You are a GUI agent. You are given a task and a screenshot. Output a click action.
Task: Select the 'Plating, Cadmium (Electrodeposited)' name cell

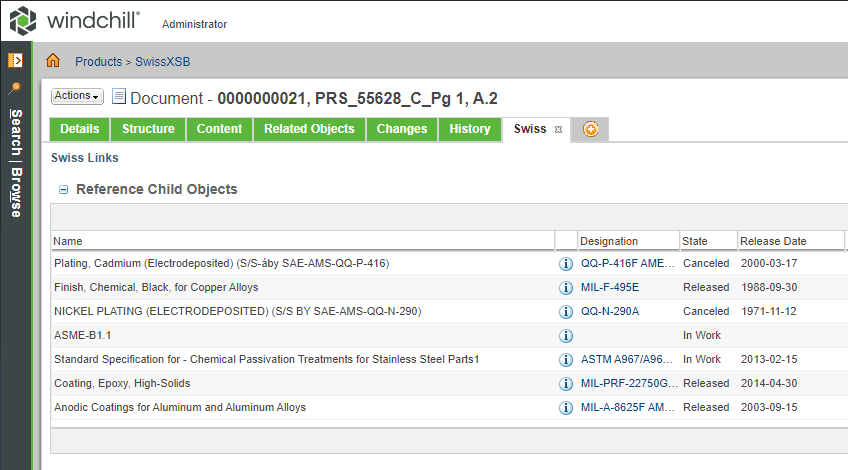click(222, 263)
